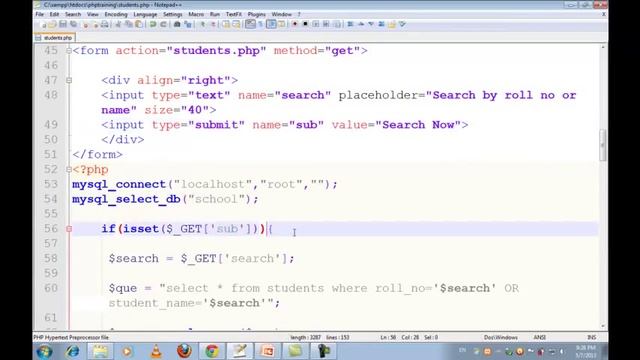Viewport: 640px width, 360px height.
Task: Click line number 53 in margin
Action: point(51,184)
